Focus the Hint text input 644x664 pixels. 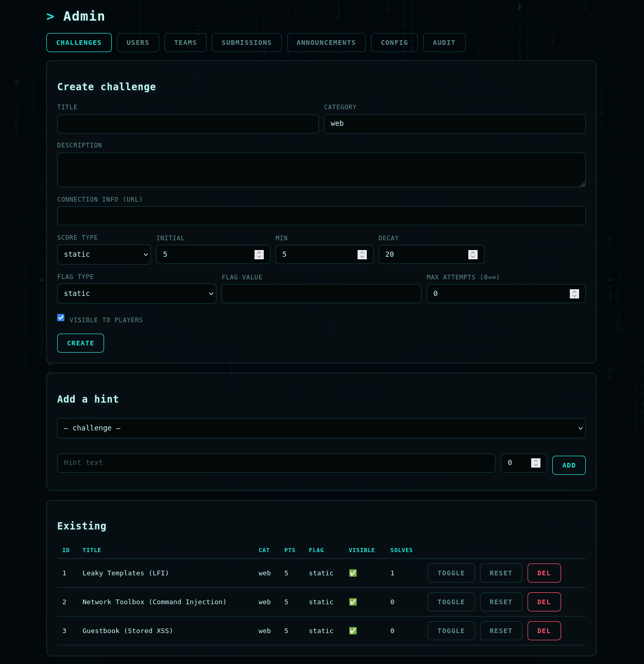pyautogui.click(x=276, y=463)
